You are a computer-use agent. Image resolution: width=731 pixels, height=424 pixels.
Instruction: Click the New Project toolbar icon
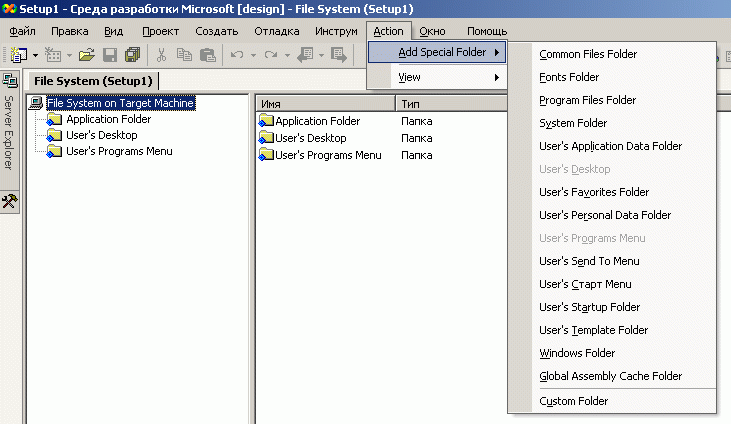coord(19,55)
